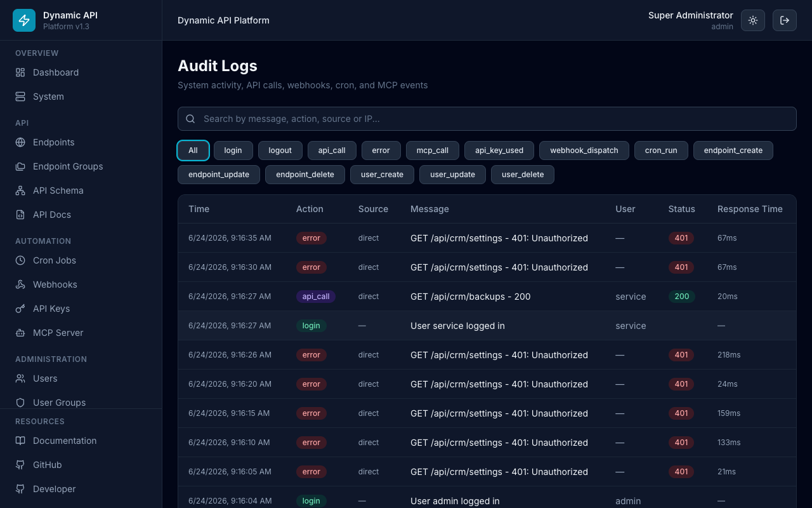The height and width of the screenshot is (508, 812).
Task: Click the Cron Jobs clock icon
Action: (20, 260)
